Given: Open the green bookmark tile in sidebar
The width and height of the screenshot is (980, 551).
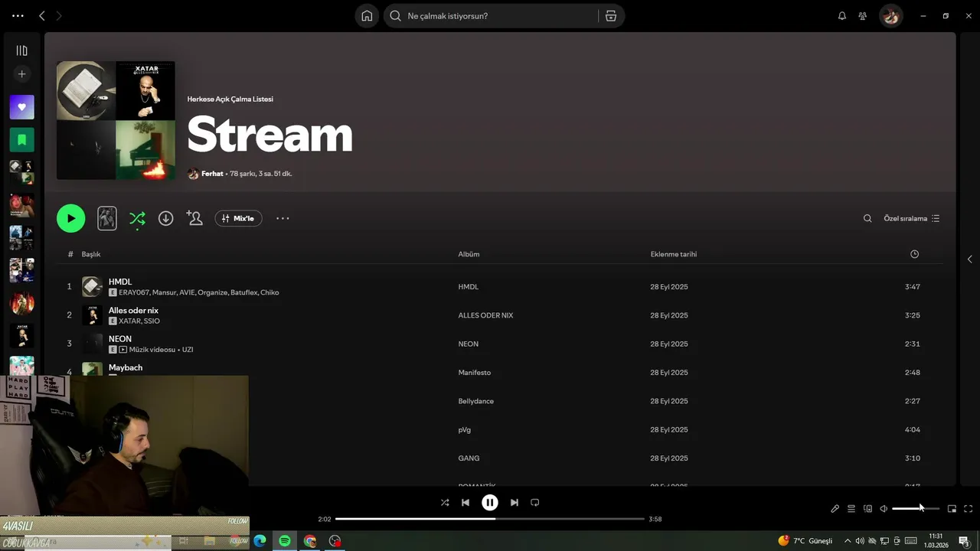Looking at the screenshot, I should pyautogui.click(x=21, y=140).
